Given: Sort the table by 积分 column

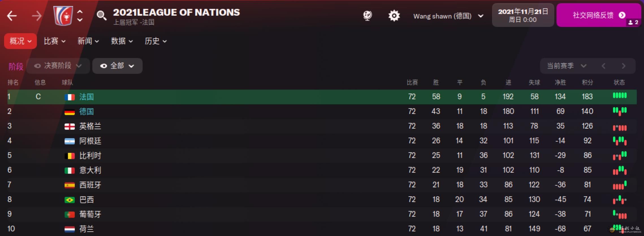Looking at the screenshot, I should coord(587,82).
